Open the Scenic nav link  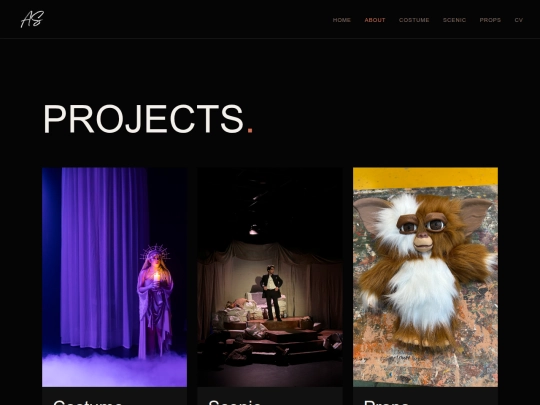(454, 20)
